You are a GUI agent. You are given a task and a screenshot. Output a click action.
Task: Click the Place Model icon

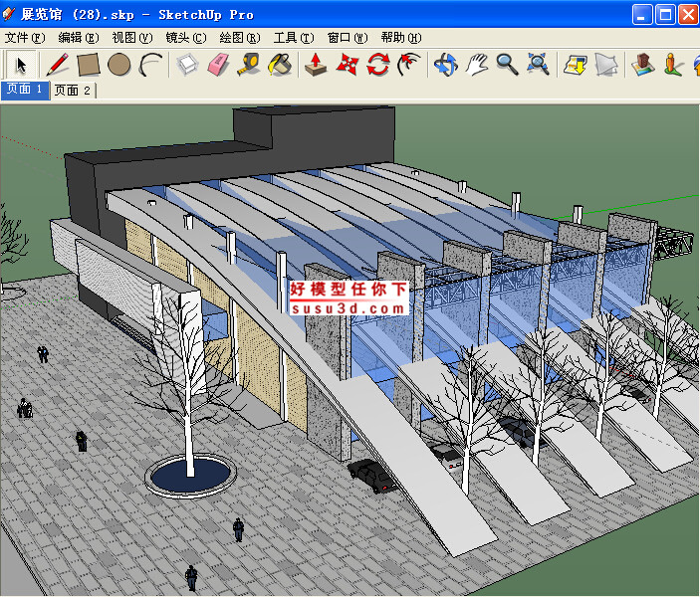pos(643,65)
